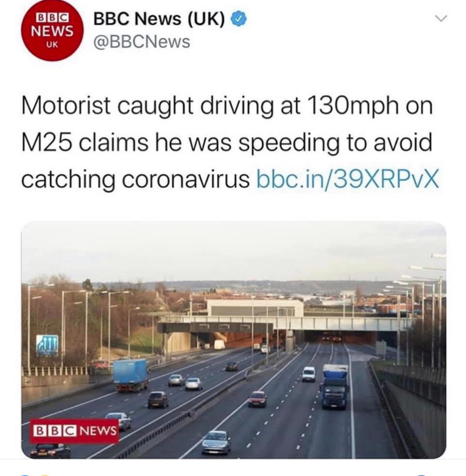Click the red BBC NEWS watermark in photo
This screenshot has width=466, height=476.
coord(75,431)
